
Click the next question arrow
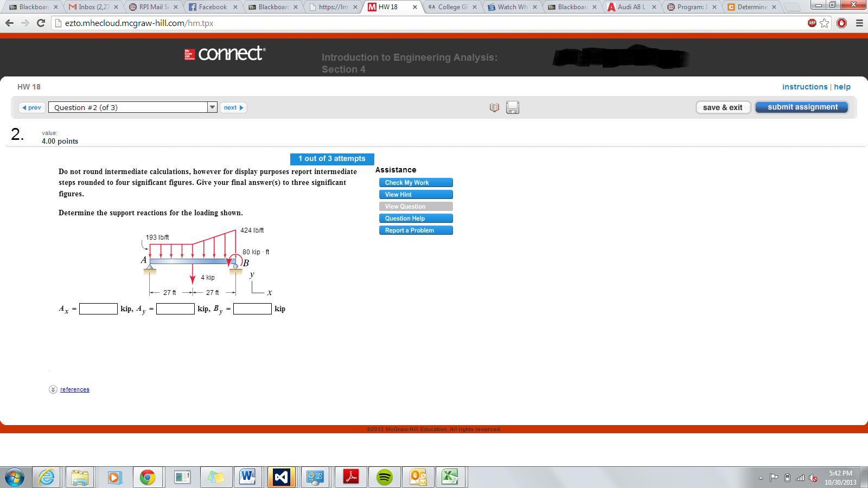coord(233,107)
